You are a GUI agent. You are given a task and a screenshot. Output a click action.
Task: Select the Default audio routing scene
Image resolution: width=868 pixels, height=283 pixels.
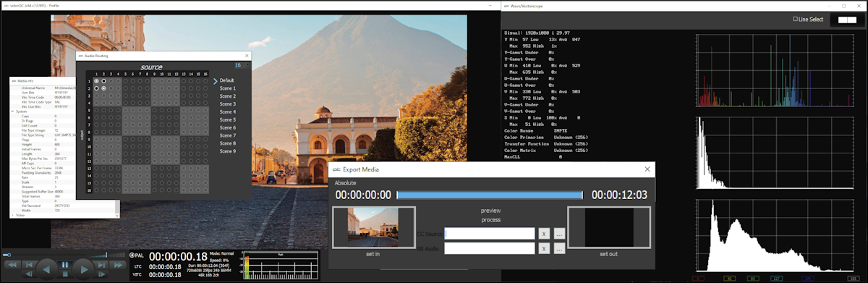click(x=227, y=80)
